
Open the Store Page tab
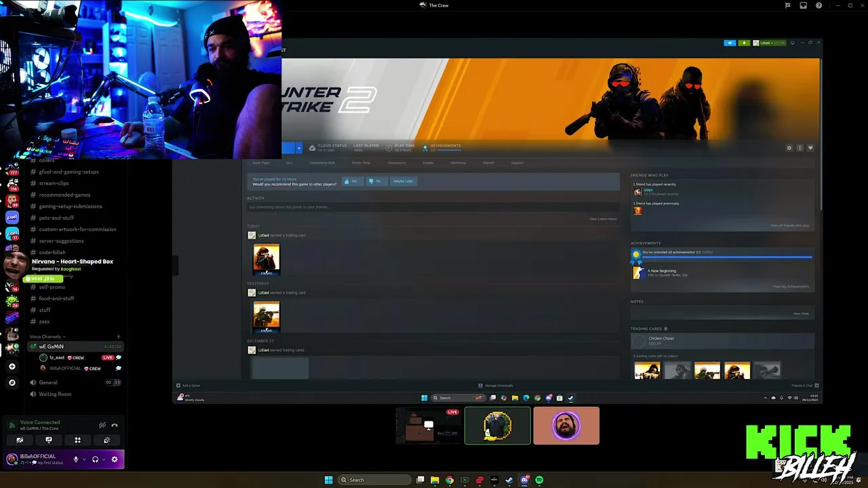[x=260, y=163]
